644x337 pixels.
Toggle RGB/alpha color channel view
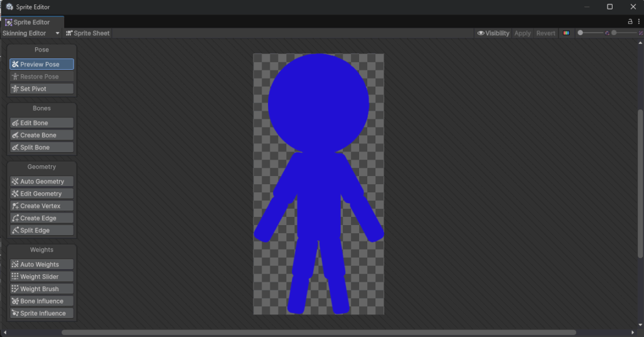(x=567, y=33)
